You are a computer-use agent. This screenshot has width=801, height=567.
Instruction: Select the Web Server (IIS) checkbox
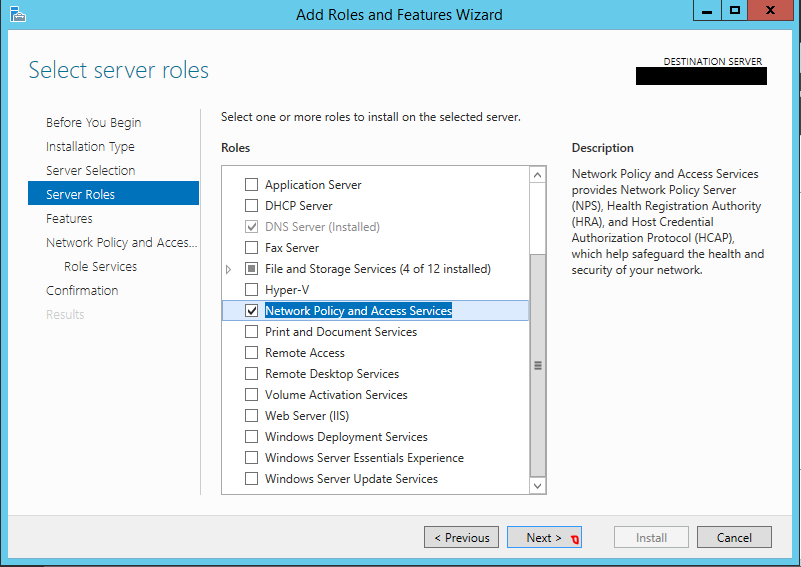coord(251,416)
